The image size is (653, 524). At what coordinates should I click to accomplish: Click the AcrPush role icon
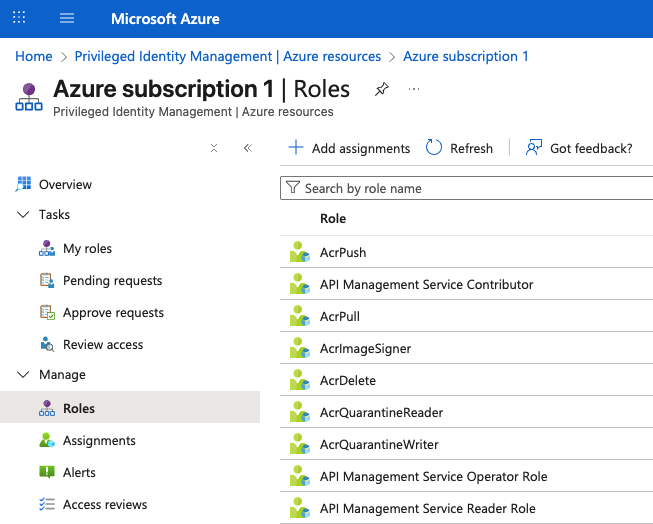coord(299,253)
